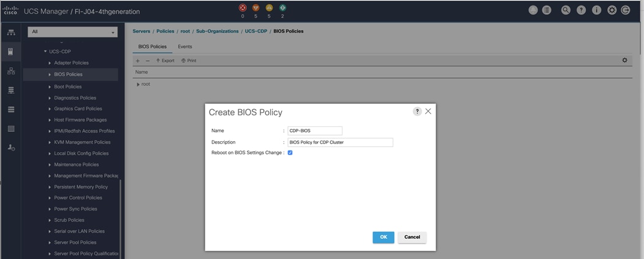Open the SAN section icon in left rail

(11, 90)
